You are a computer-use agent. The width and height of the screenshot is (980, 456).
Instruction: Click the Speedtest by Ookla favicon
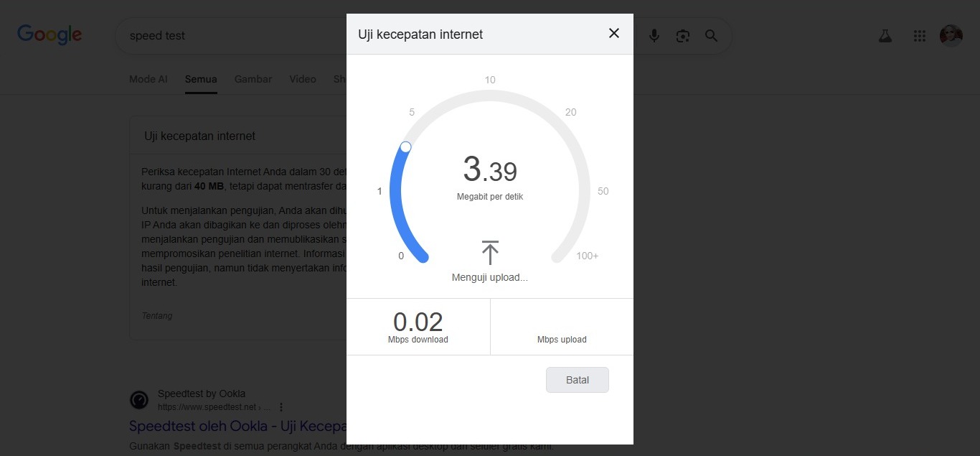(139, 400)
